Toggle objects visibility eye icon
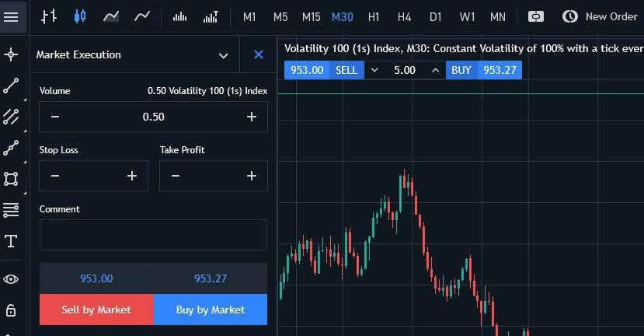 tap(11, 279)
